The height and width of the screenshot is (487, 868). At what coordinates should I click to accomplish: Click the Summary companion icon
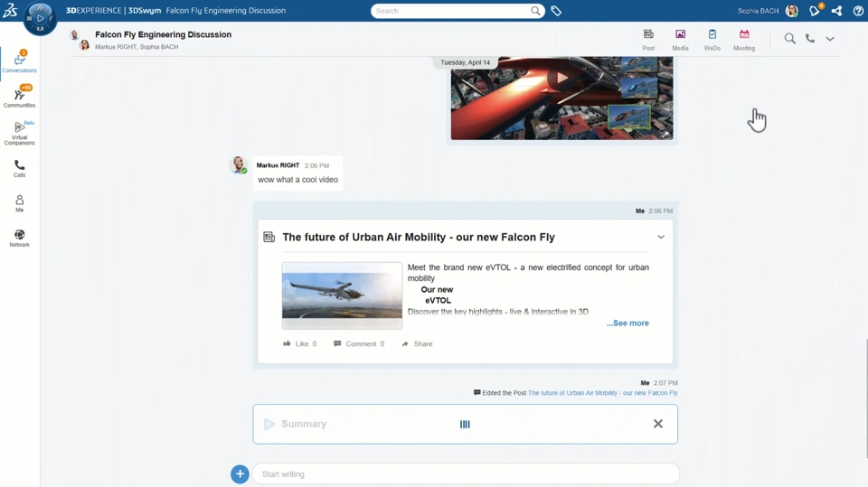tap(269, 424)
